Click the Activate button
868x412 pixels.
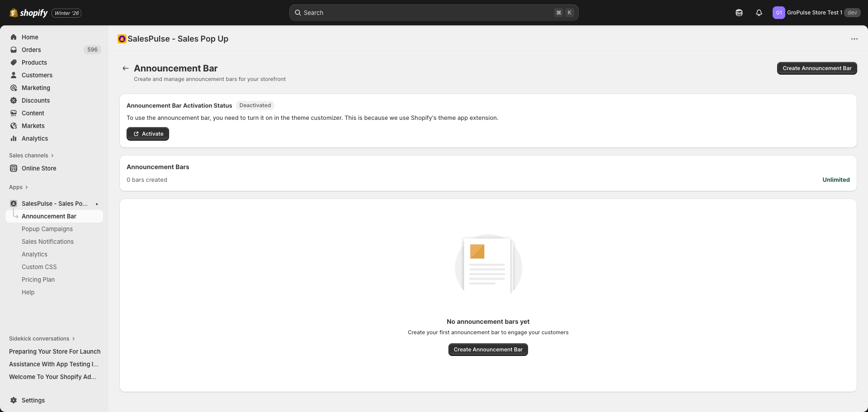click(x=147, y=133)
